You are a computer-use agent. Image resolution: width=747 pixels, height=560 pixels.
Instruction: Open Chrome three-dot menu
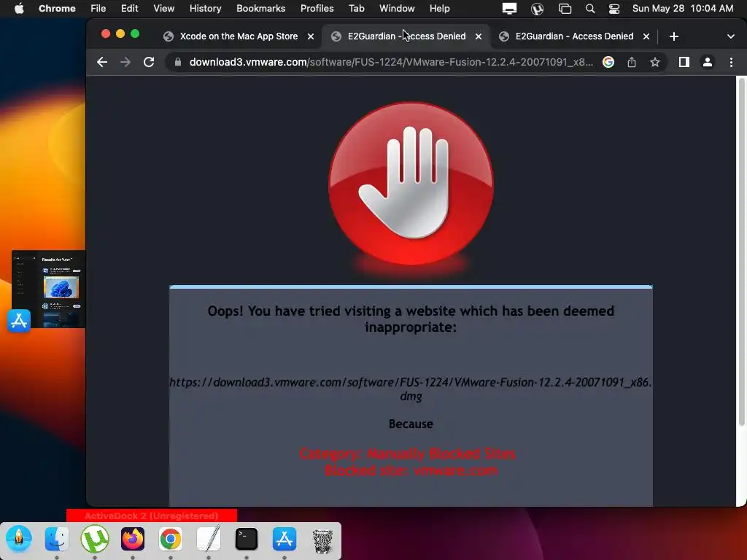pyautogui.click(x=731, y=63)
